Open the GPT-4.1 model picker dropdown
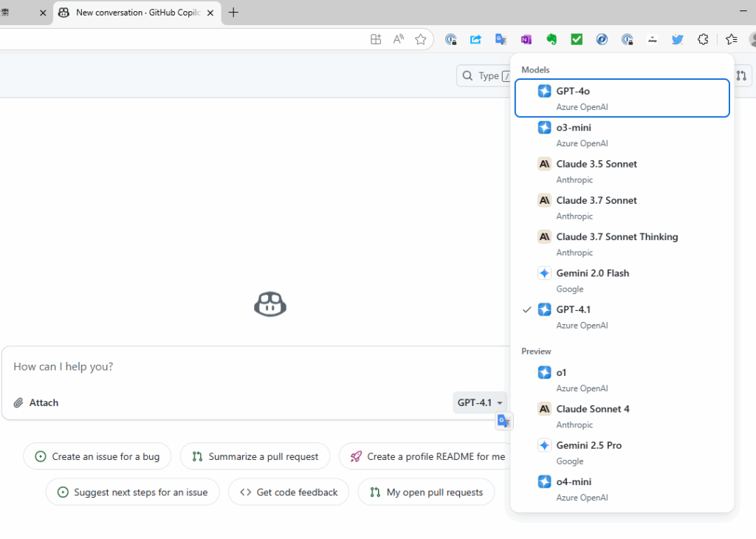Image resolution: width=756 pixels, height=539 pixels. point(480,402)
